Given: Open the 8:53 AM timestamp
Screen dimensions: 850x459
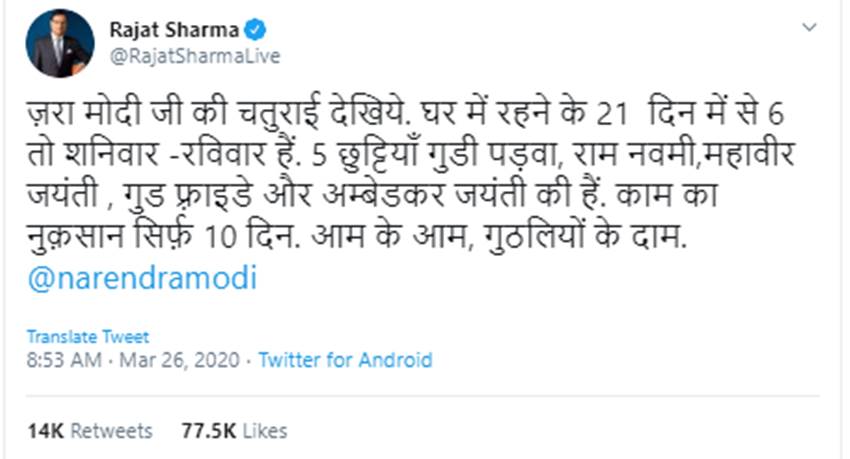Looking at the screenshot, I should click(59, 360).
